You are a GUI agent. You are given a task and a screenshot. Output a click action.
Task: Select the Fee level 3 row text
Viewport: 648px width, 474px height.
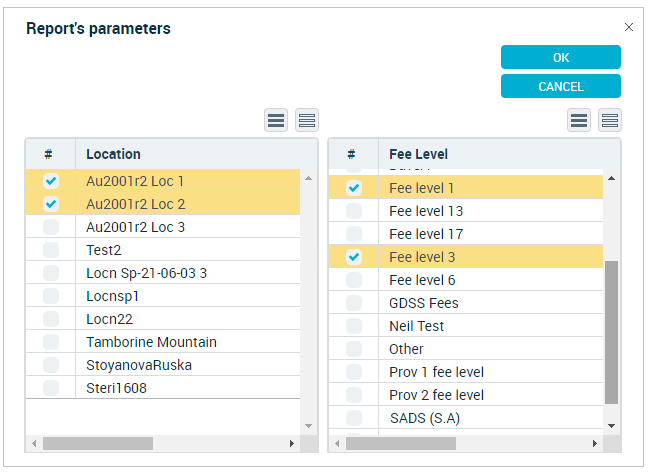pyautogui.click(x=422, y=257)
